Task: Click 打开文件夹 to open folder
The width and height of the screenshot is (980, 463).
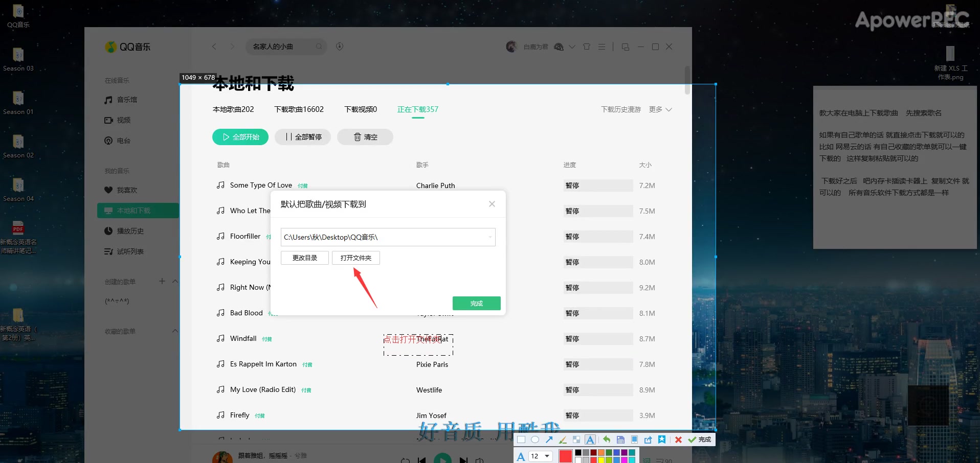Action: (356, 258)
